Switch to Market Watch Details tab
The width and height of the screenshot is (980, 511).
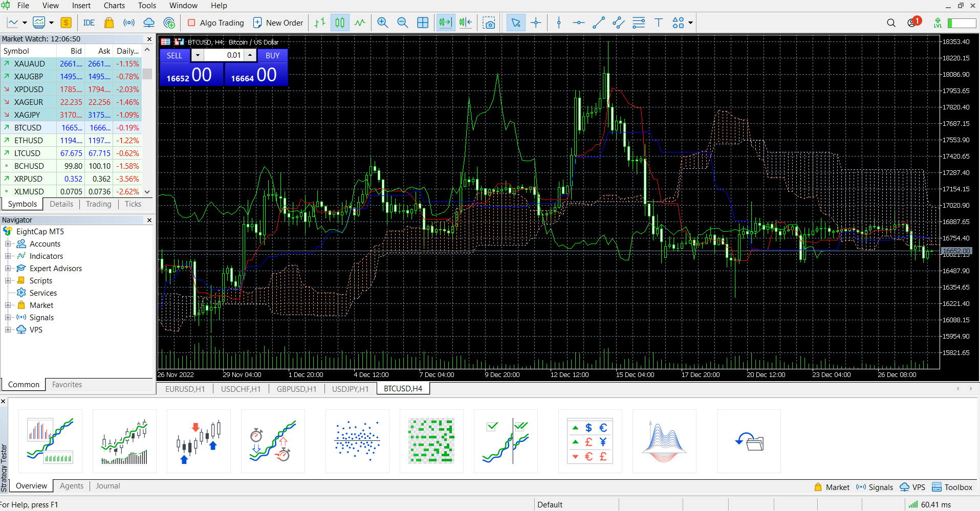(x=61, y=204)
